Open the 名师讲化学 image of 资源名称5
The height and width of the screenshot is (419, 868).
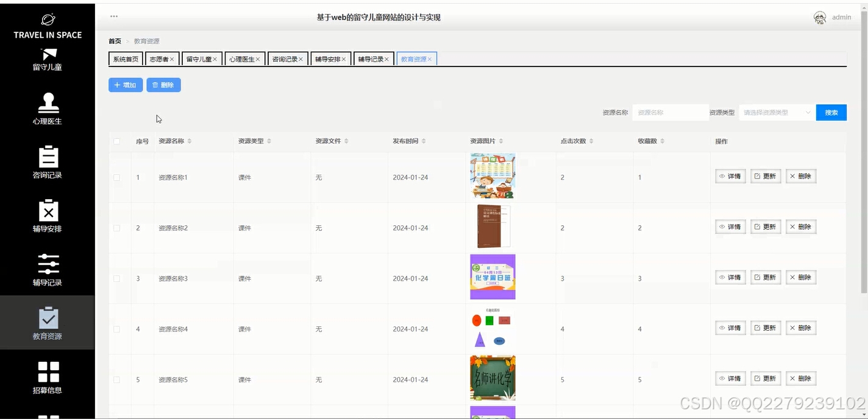493,378
